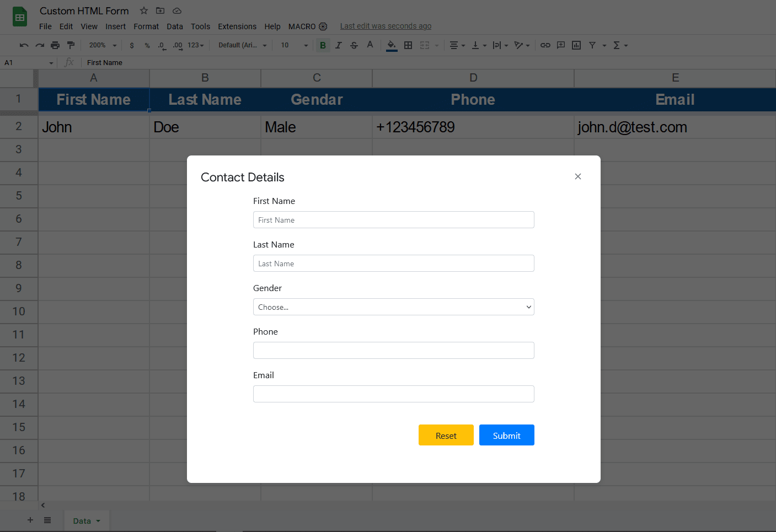
Task: Open the Format menu
Action: coord(146,26)
